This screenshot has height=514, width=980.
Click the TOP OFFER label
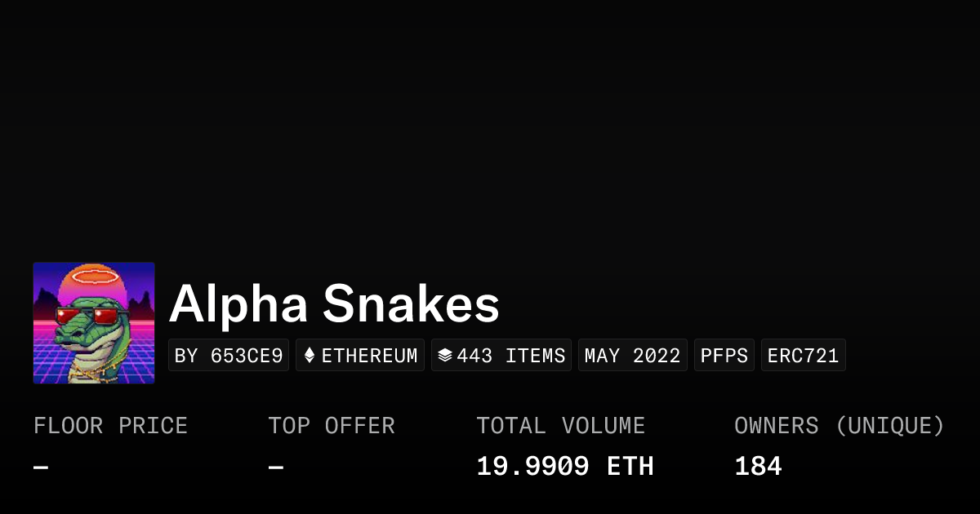pyautogui.click(x=332, y=426)
